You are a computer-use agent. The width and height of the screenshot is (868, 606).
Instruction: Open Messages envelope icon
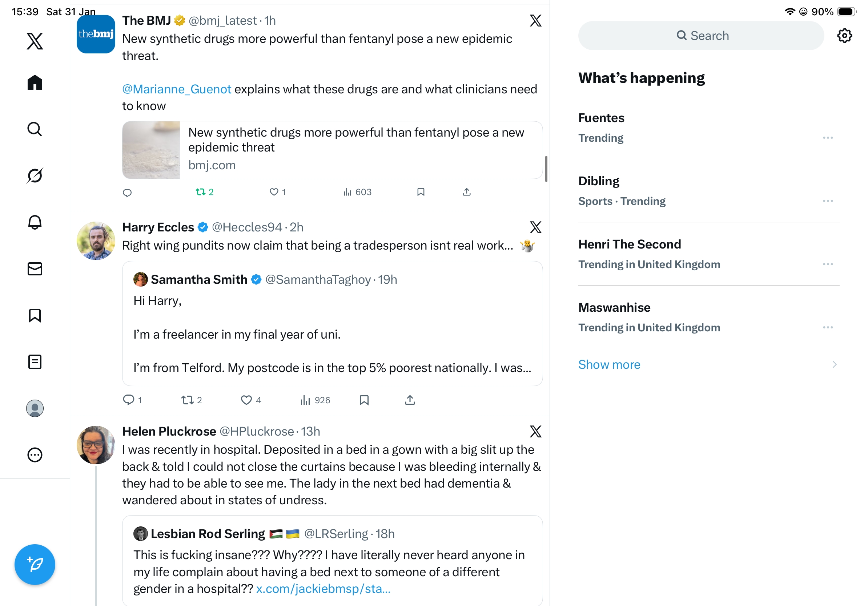35,268
